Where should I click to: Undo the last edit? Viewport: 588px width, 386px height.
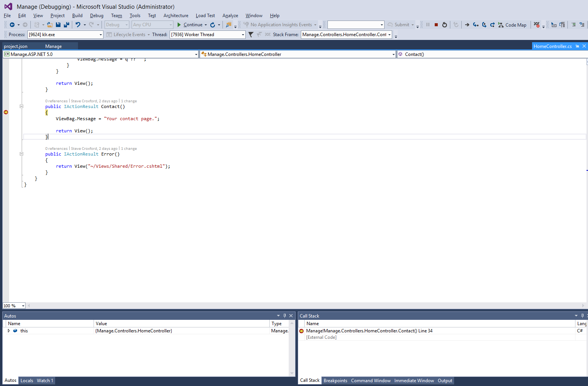click(78, 25)
